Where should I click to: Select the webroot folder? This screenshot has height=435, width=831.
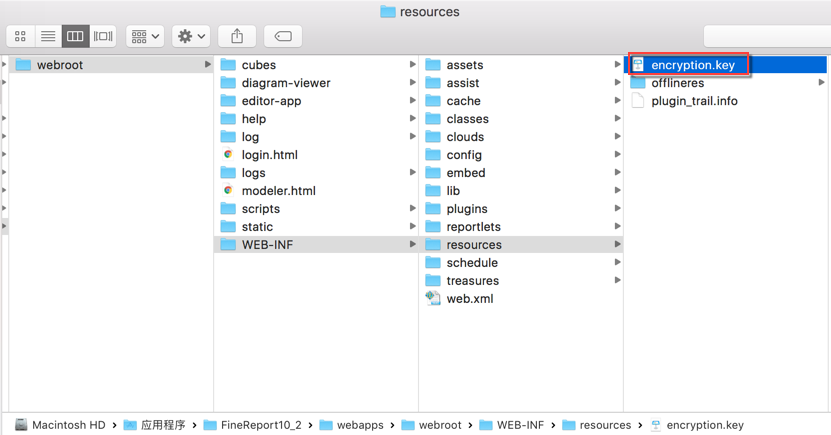(111, 65)
